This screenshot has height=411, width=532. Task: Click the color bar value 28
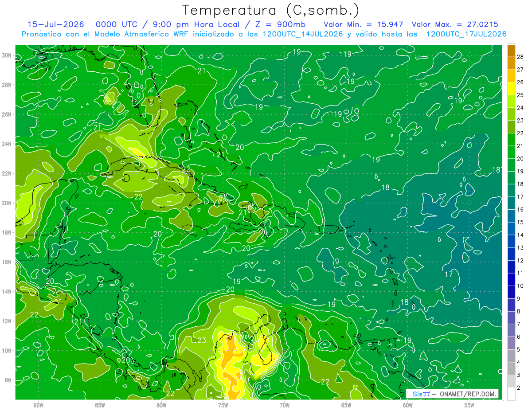[x=520, y=56]
